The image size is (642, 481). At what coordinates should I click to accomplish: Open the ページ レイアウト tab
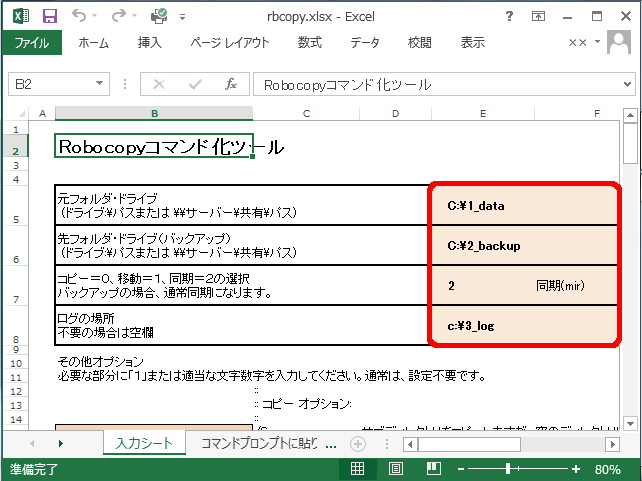pyautogui.click(x=230, y=43)
